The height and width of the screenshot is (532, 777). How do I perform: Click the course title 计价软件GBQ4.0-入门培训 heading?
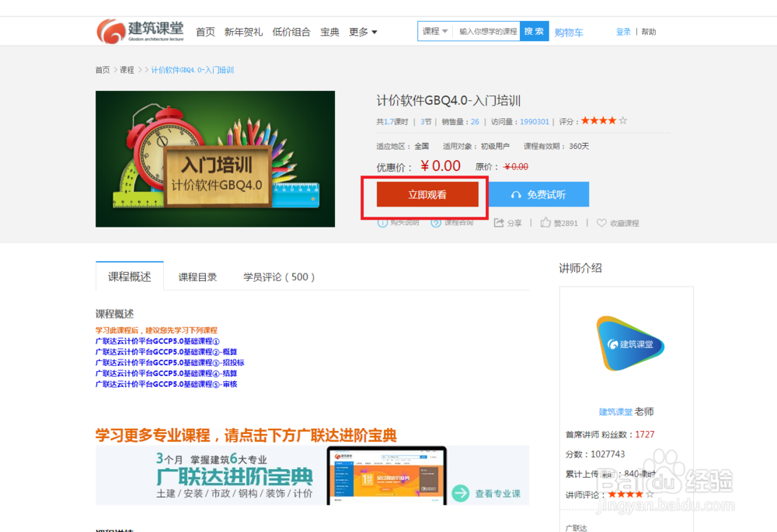pos(448,100)
